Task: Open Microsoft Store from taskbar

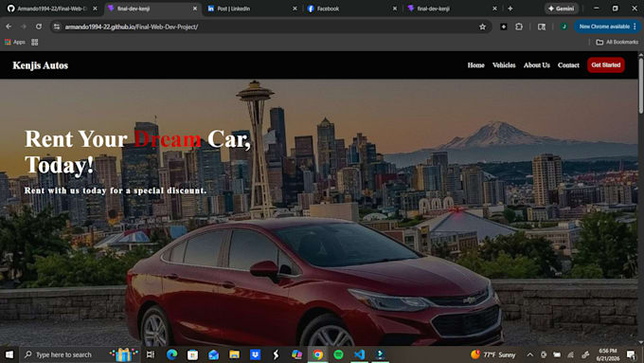Action: coord(192,354)
